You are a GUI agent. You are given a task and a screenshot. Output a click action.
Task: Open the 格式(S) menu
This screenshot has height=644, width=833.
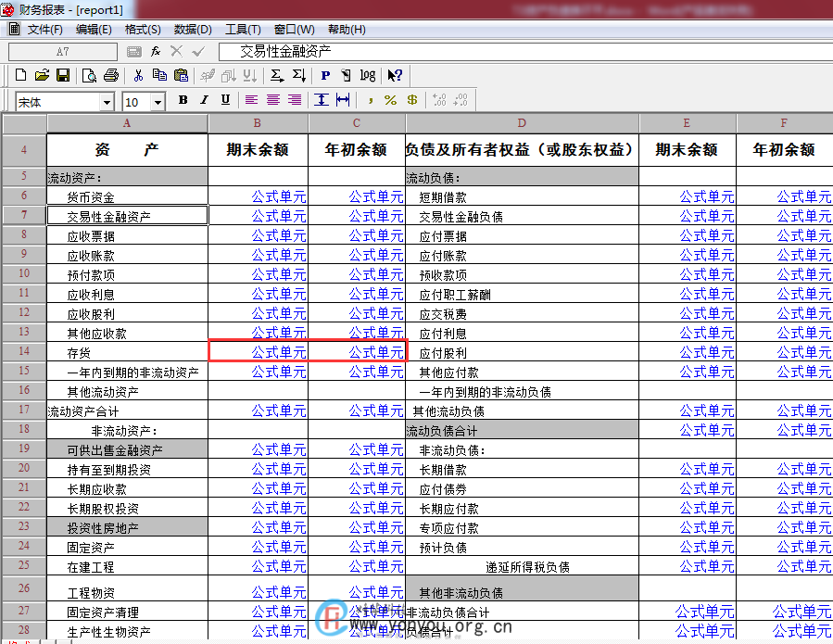143,30
